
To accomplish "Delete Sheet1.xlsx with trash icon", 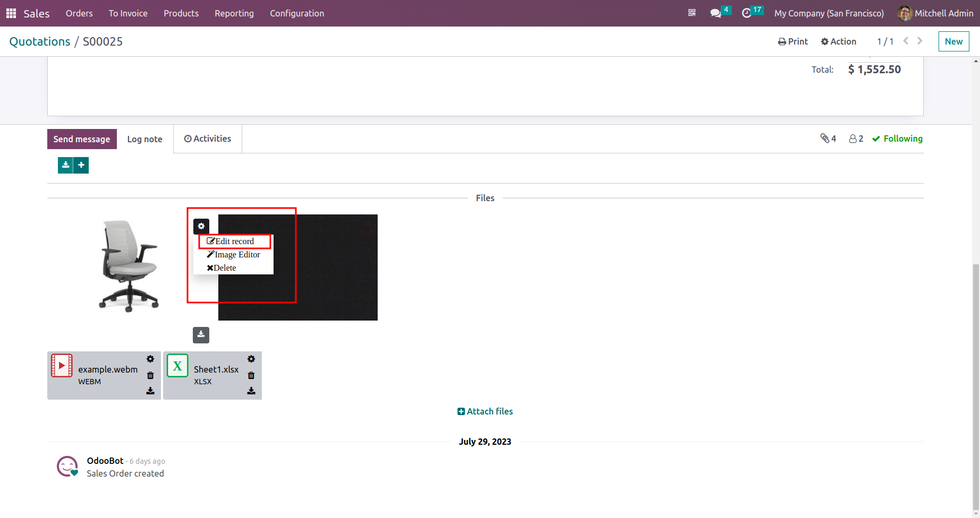I will coord(251,375).
